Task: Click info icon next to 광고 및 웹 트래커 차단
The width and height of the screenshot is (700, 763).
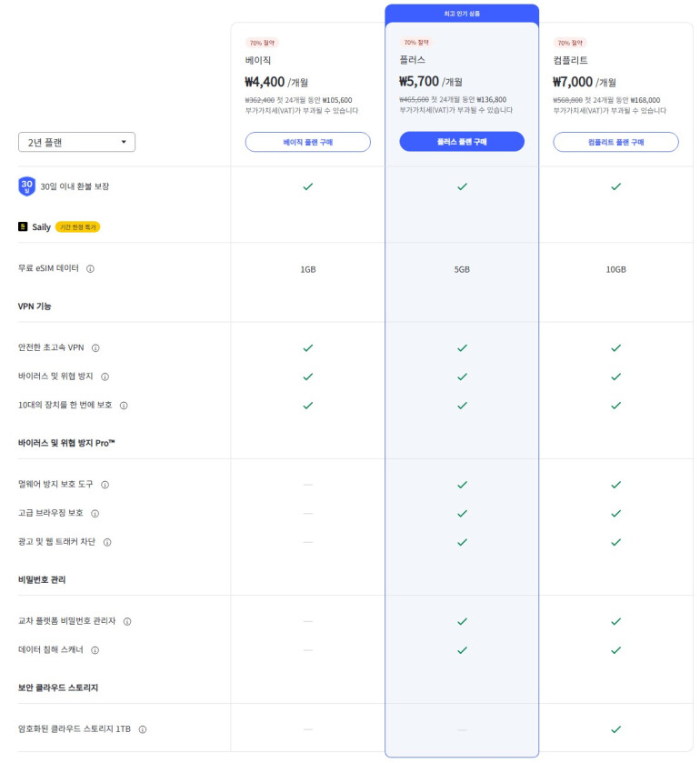Action: coord(106,542)
